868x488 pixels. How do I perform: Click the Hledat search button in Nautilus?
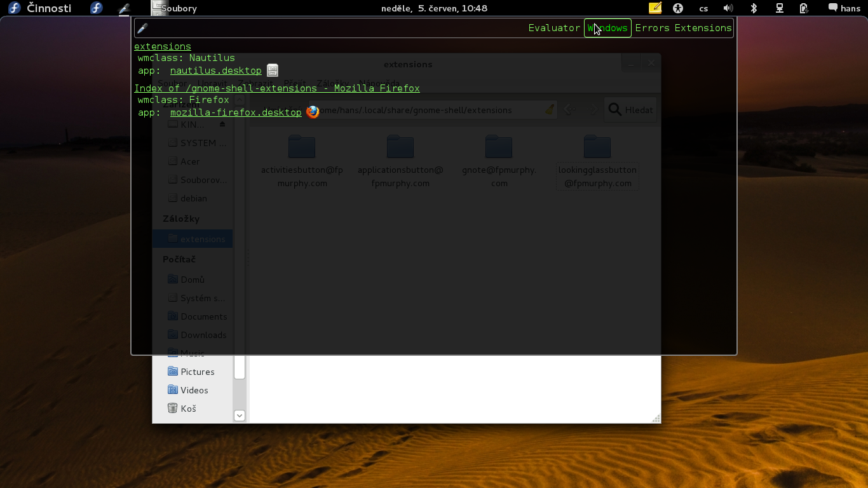[630, 110]
